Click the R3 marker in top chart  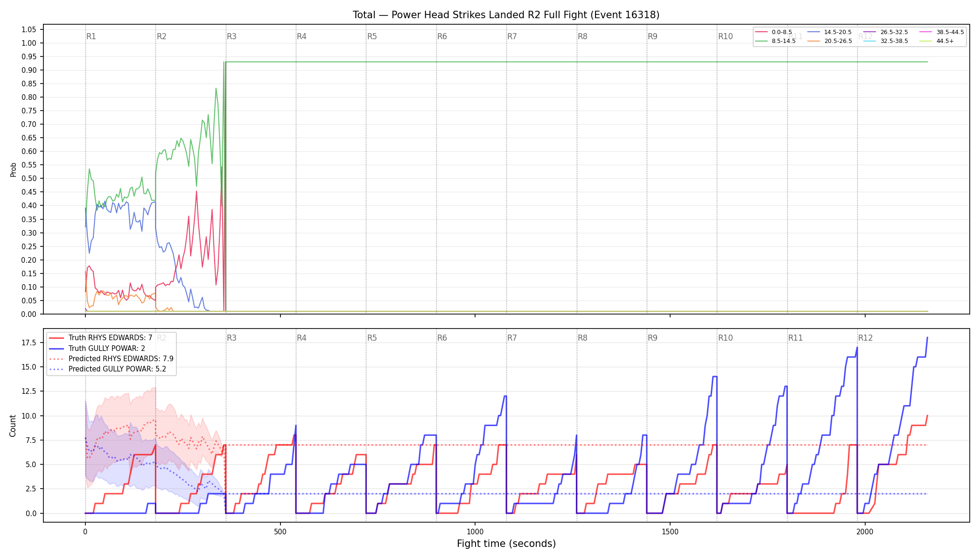(231, 36)
